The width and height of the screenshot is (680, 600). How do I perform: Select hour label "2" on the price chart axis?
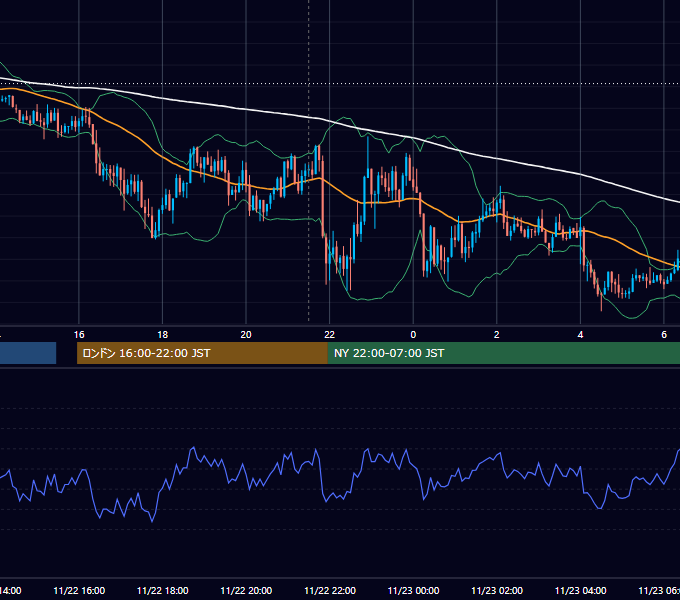point(497,335)
